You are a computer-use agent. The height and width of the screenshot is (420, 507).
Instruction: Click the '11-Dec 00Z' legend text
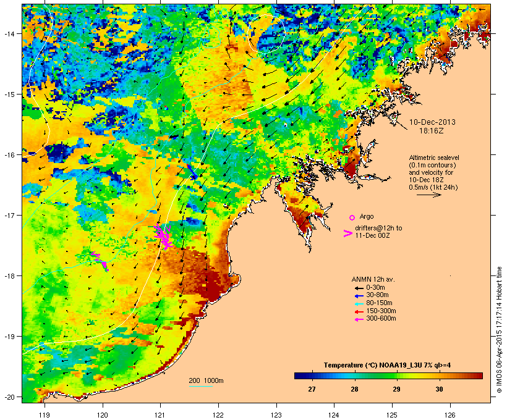click(372, 235)
